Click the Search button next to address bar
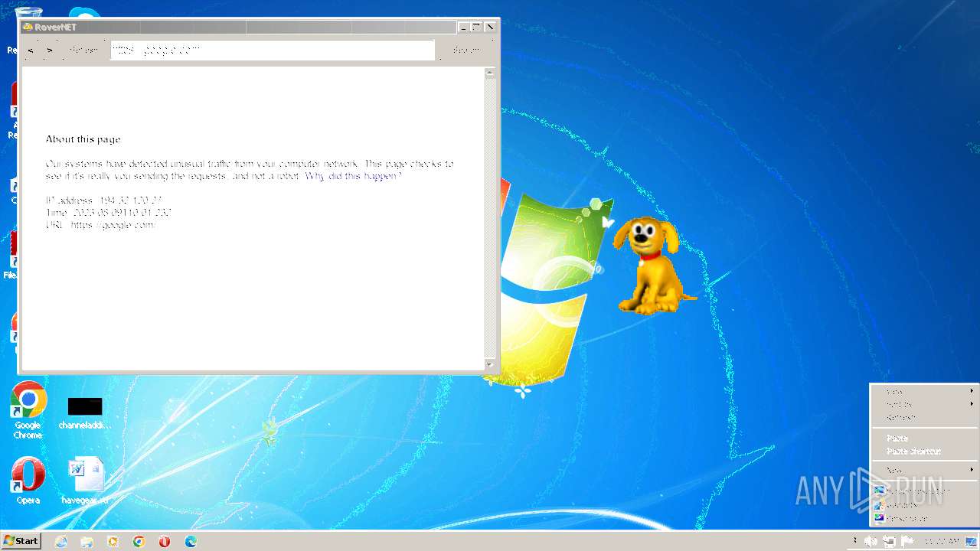Image resolution: width=980 pixels, height=551 pixels. click(466, 51)
